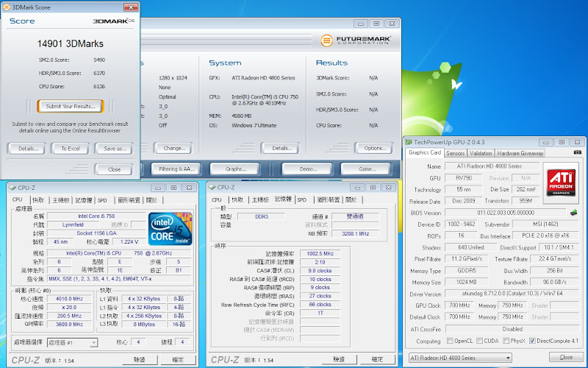Viewport: 588px width, 368px height.
Task: Click GPU-Z screenshot camera icon
Action: 578,152
